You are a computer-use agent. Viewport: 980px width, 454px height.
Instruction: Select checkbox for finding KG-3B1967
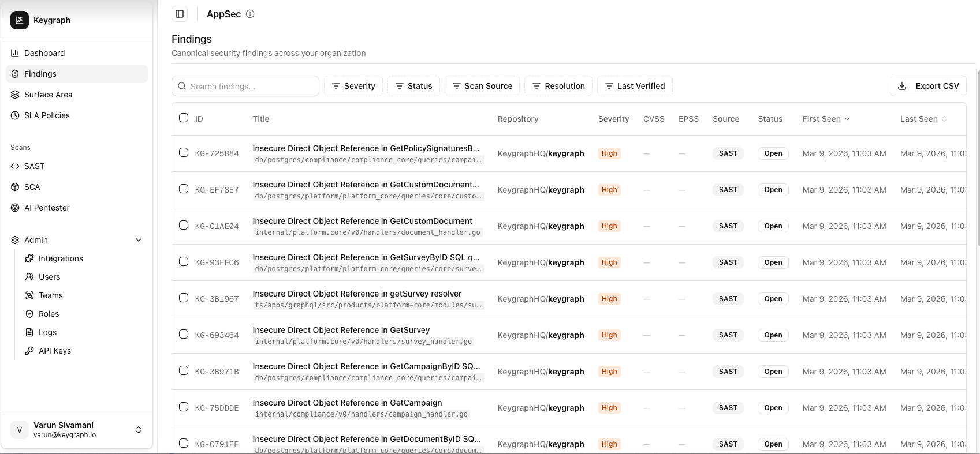184,298
